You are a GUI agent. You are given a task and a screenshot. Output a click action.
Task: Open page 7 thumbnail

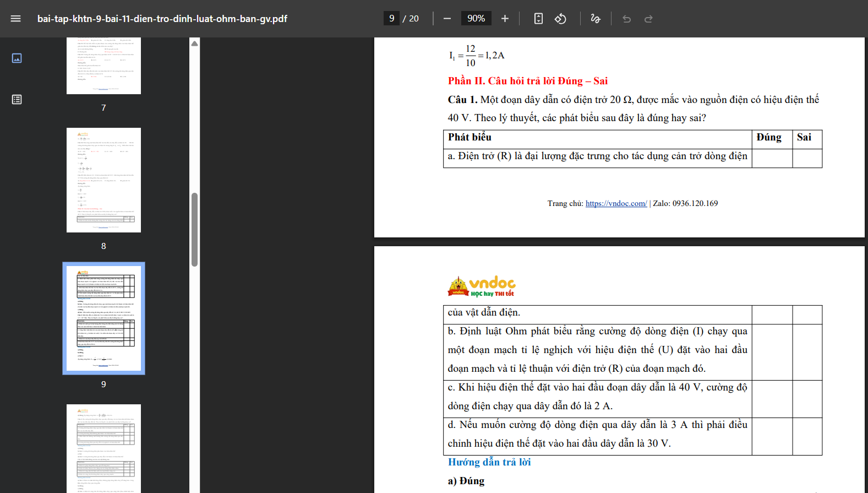[103, 66]
